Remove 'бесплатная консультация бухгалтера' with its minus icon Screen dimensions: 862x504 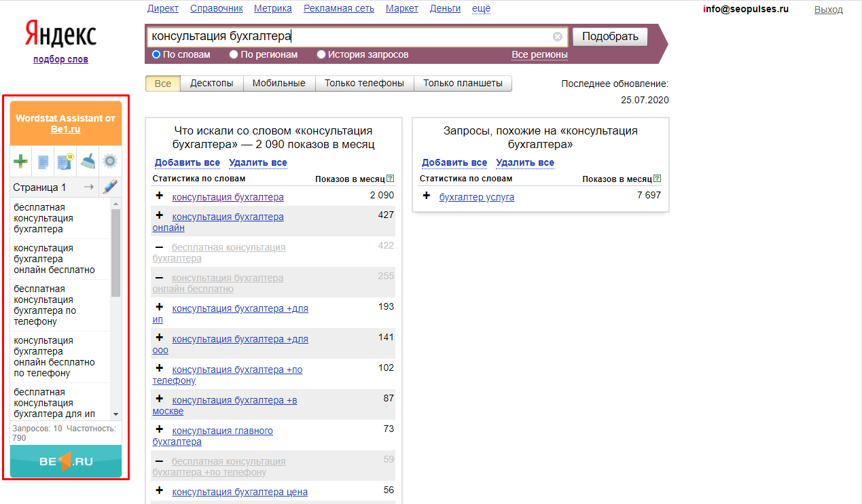160,247
